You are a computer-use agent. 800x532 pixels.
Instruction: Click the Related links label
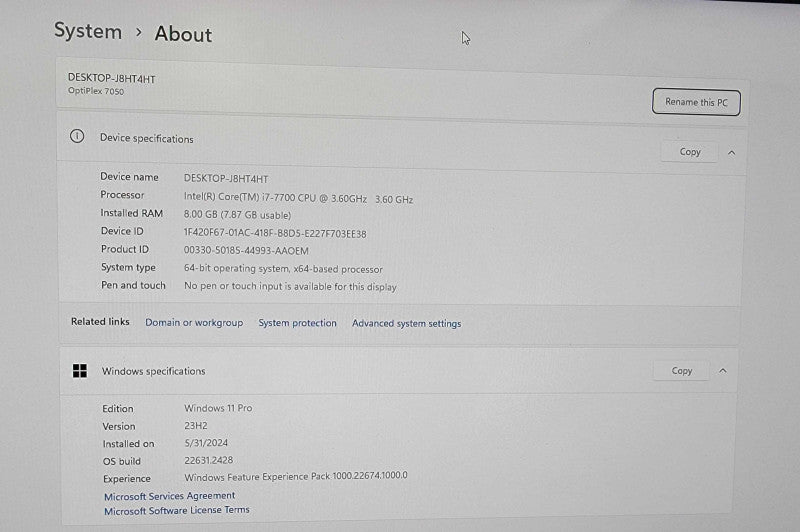100,321
